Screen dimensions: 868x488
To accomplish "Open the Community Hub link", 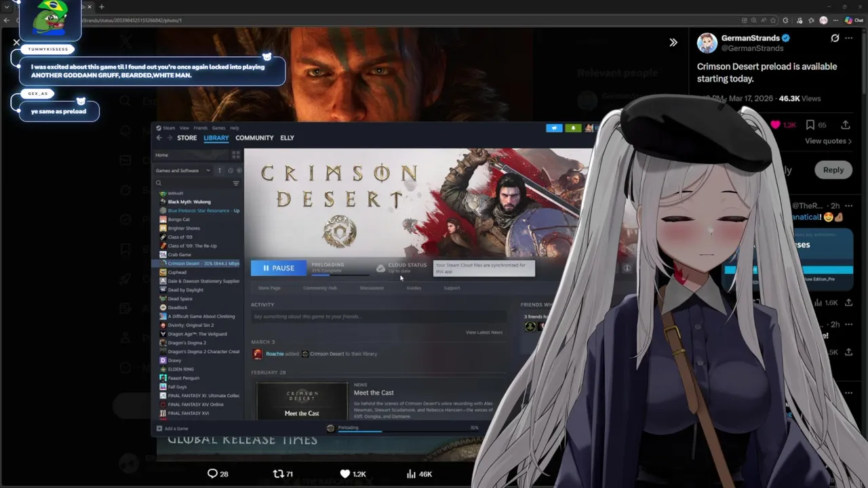I will point(320,288).
